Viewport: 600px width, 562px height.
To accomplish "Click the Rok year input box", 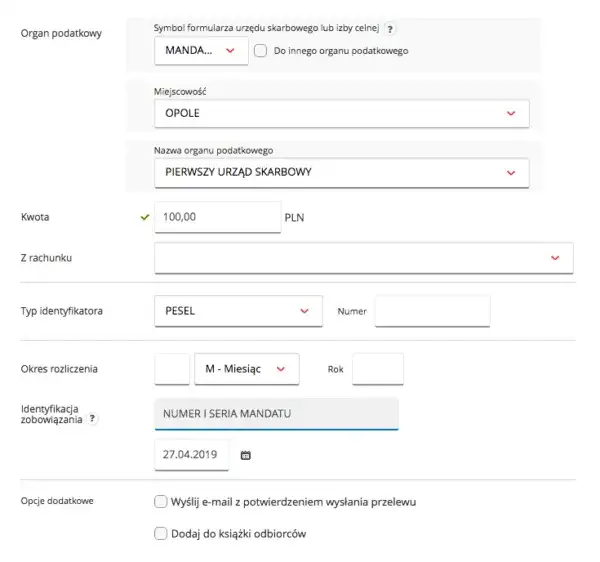I will (x=378, y=368).
